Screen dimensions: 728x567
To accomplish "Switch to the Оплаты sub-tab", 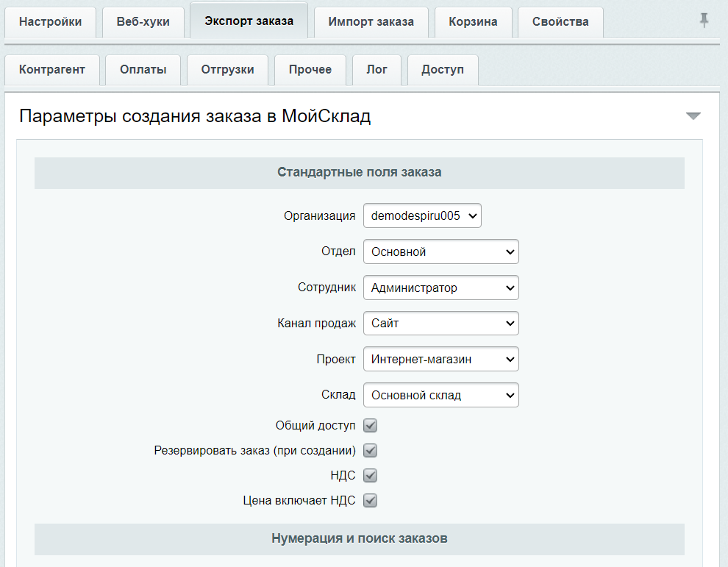I will (143, 70).
